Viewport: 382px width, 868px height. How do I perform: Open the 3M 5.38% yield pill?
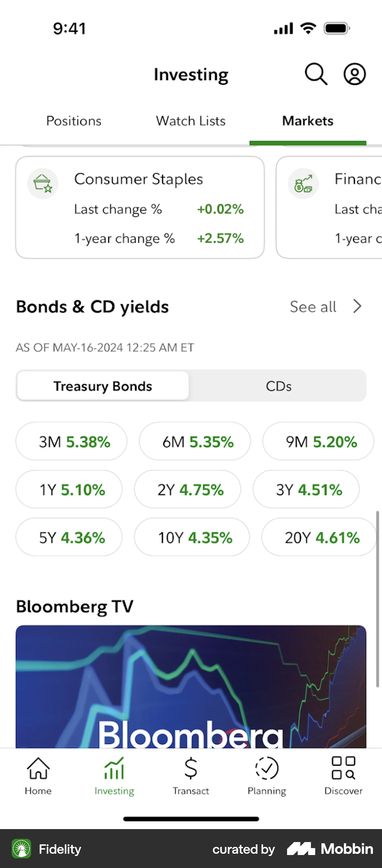(71, 441)
